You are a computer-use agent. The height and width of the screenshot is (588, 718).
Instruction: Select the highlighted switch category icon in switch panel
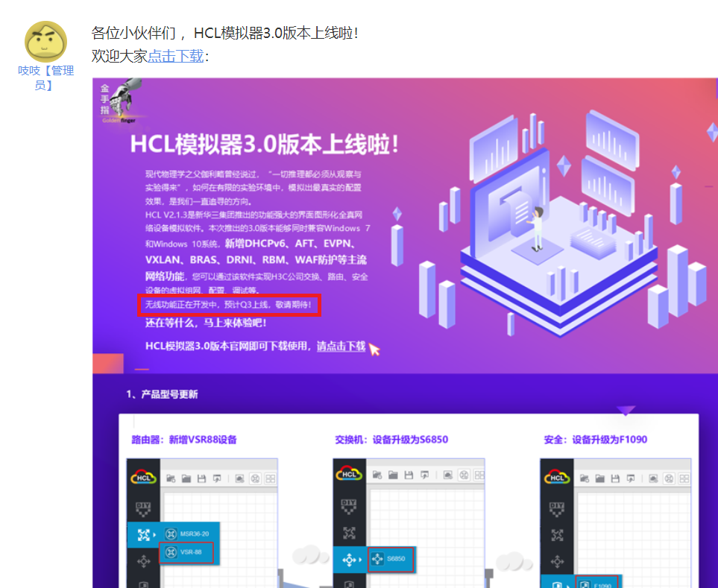point(350,559)
